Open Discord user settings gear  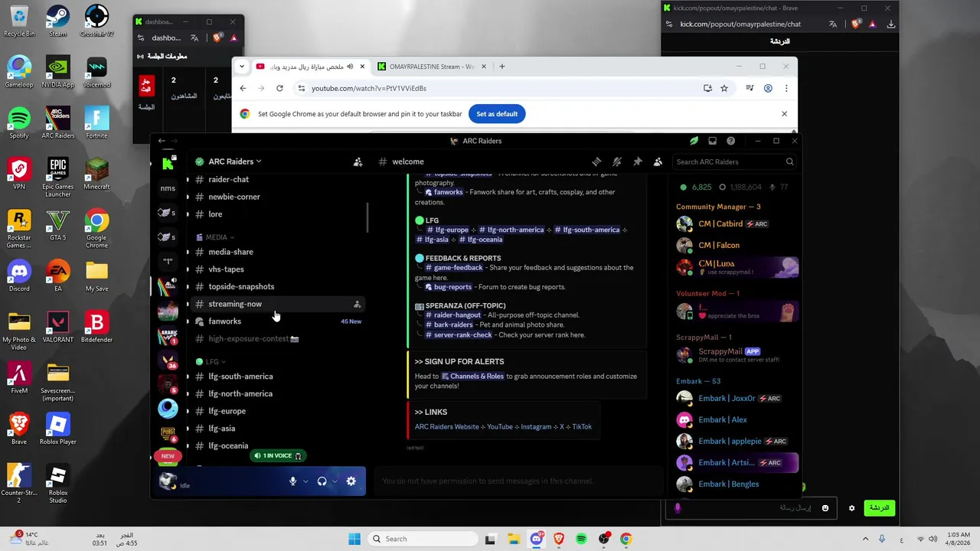(x=351, y=481)
